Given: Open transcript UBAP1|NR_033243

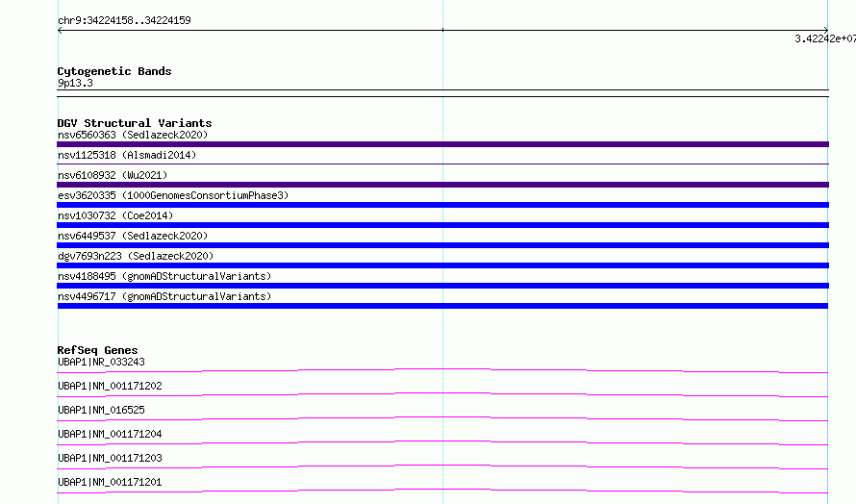Looking at the screenshot, I should point(101,362).
